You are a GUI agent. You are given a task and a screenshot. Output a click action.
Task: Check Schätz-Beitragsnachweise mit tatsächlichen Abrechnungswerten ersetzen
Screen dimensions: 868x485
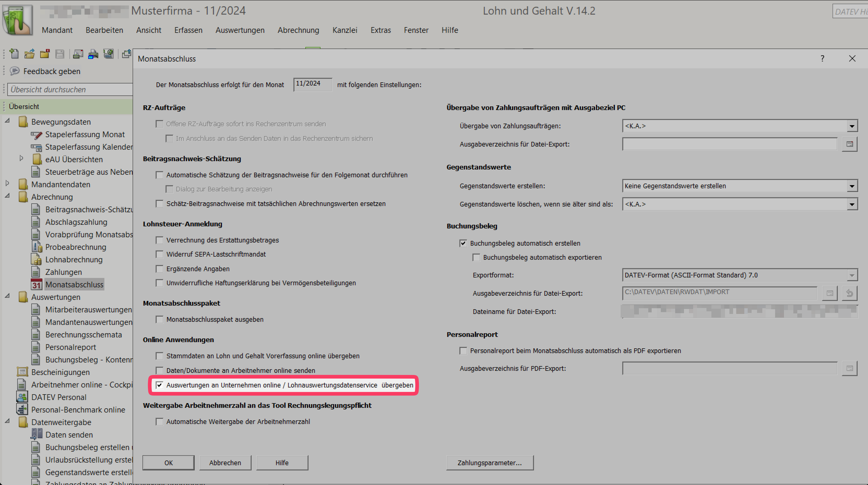point(159,204)
